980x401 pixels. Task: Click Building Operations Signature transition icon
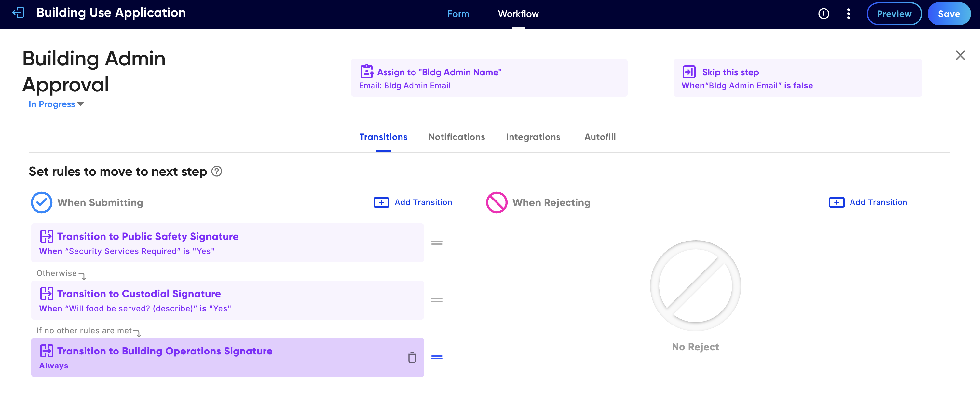click(47, 351)
